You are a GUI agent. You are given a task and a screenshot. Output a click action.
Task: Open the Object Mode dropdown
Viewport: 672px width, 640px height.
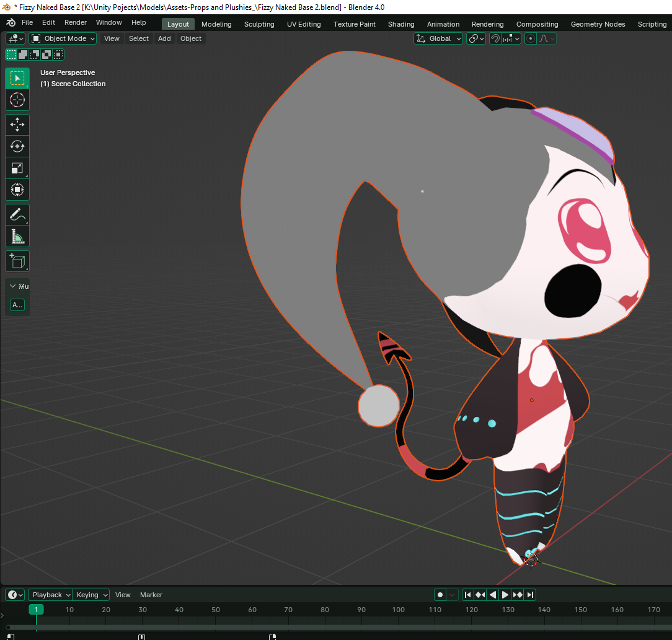coord(63,38)
